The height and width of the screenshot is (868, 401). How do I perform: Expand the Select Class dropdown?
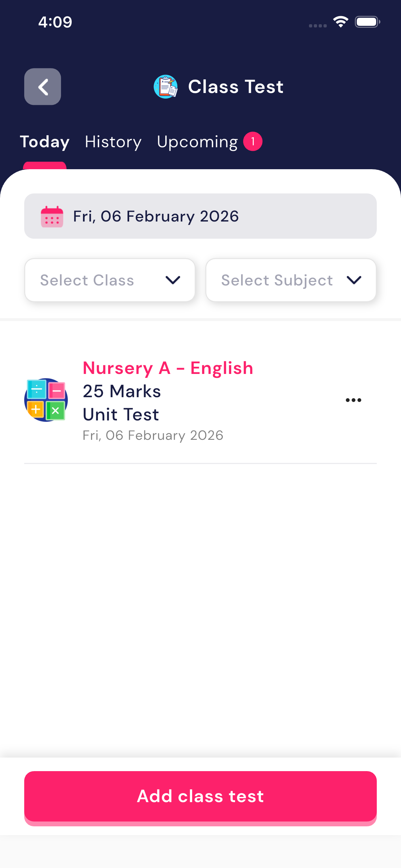(110, 280)
